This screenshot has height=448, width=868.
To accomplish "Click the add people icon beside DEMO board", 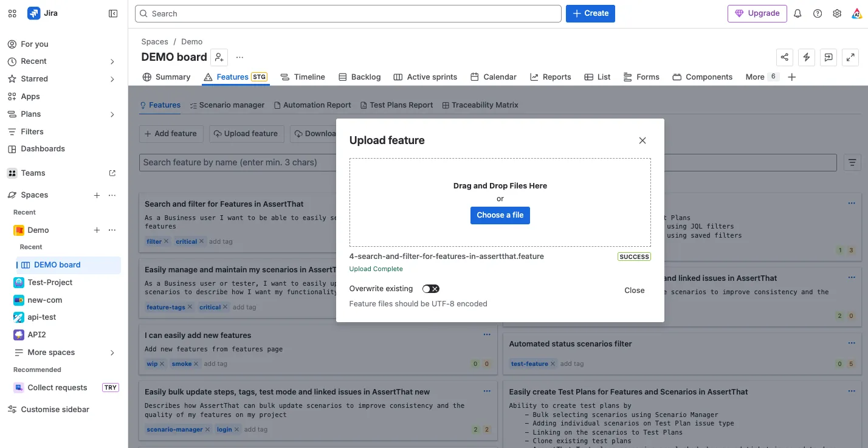I will pyautogui.click(x=219, y=57).
